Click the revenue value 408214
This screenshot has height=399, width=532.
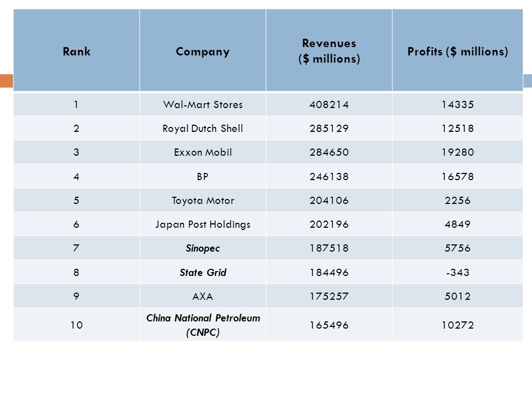329,105
